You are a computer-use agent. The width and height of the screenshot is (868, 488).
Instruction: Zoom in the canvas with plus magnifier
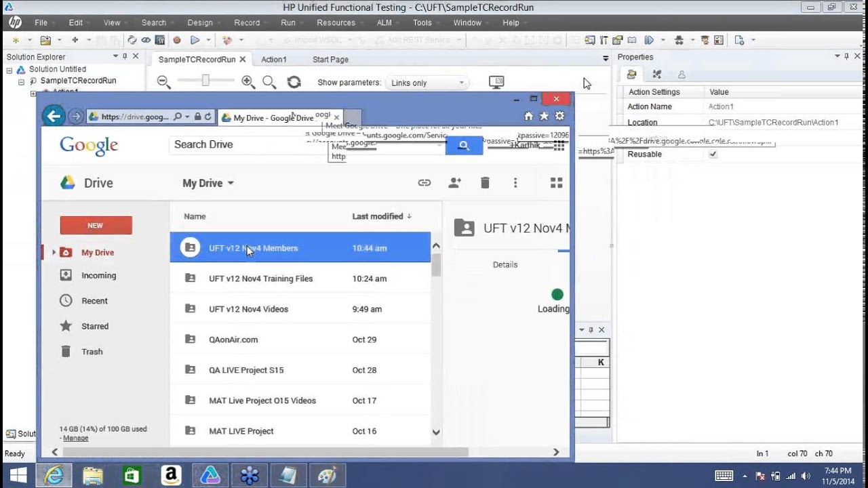(248, 82)
